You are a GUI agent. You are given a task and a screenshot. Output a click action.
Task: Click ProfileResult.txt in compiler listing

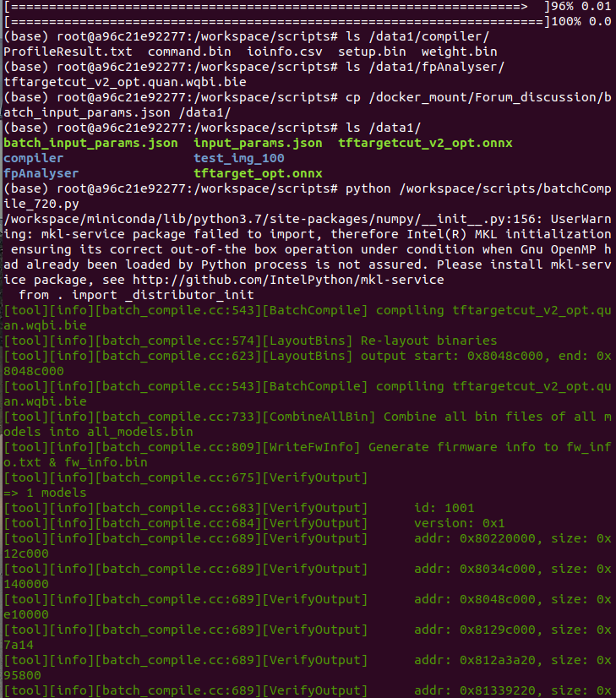coord(68,52)
